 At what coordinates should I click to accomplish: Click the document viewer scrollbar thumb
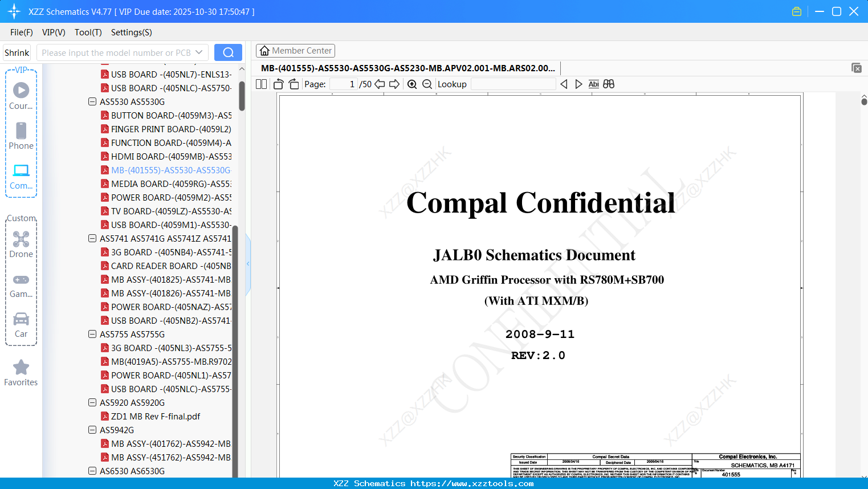864,101
